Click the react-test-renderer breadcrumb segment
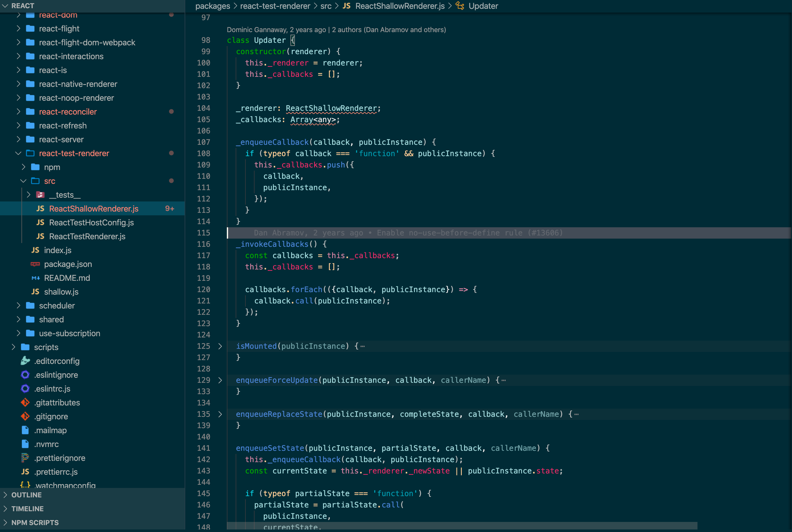Viewport: 792px width, 532px height. (275, 6)
